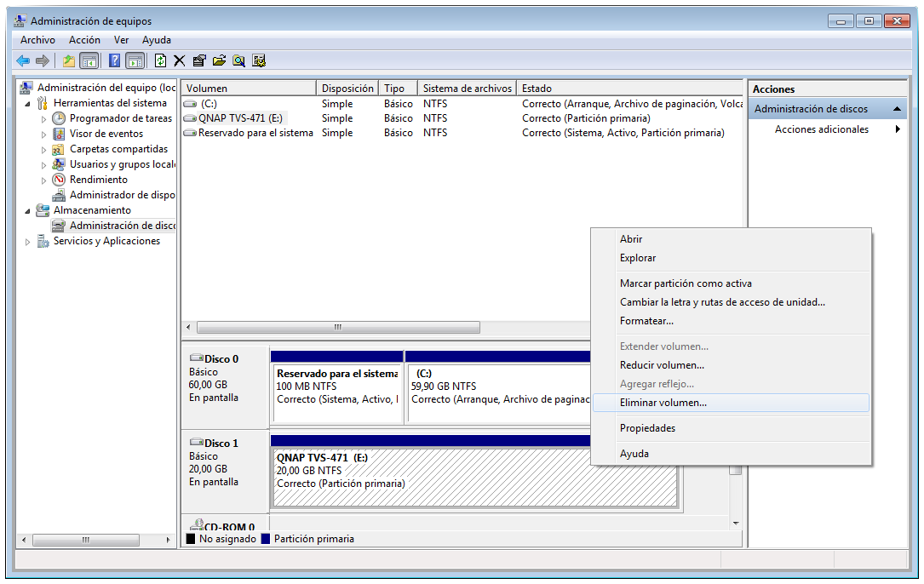This screenshot has height=584, width=924.
Task: Click the magnifier search toolbar icon
Action: pyautogui.click(x=238, y=60)
